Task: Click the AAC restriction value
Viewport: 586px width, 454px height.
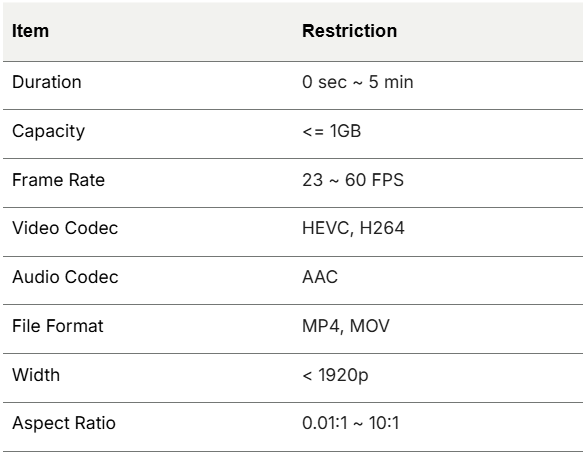Action: point(320,277)
